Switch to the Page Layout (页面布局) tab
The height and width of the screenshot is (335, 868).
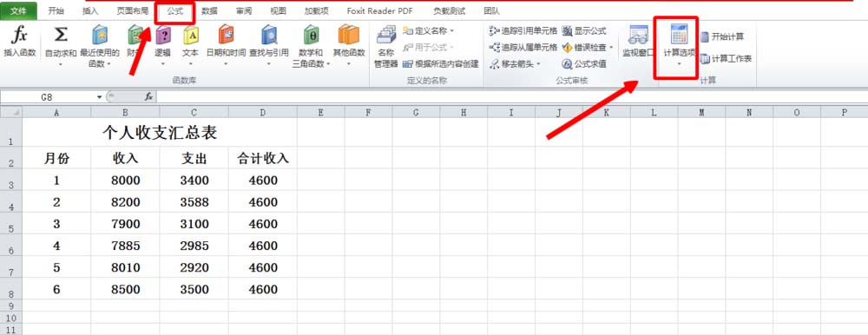point(132,11)
